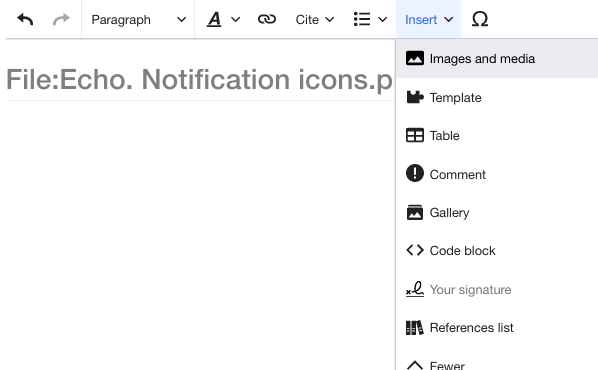Viewport: 598px width, 370px height.
Task: Open the bullet list structure dropdown
Action: click(x=370, y=19)
